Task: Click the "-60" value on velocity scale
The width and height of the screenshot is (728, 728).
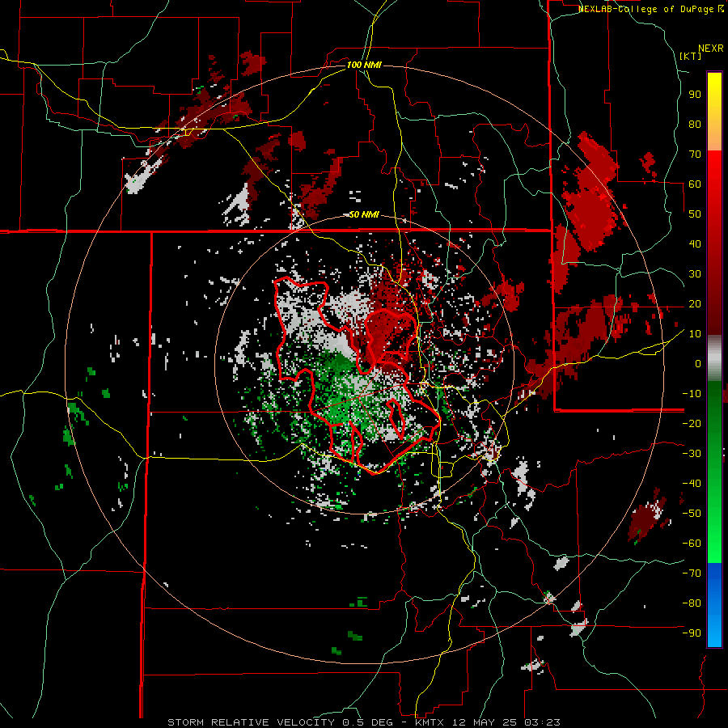Action: 692,544
